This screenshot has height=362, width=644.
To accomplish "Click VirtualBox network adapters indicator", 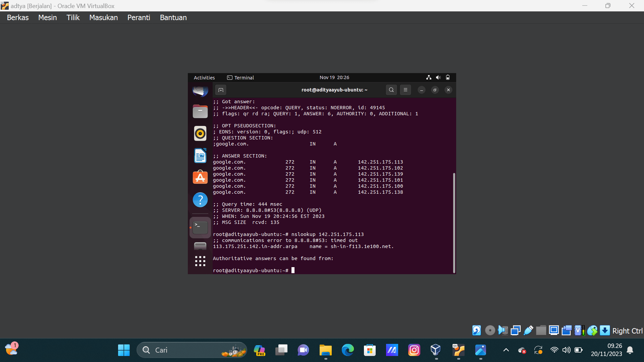I will (516, 330).
